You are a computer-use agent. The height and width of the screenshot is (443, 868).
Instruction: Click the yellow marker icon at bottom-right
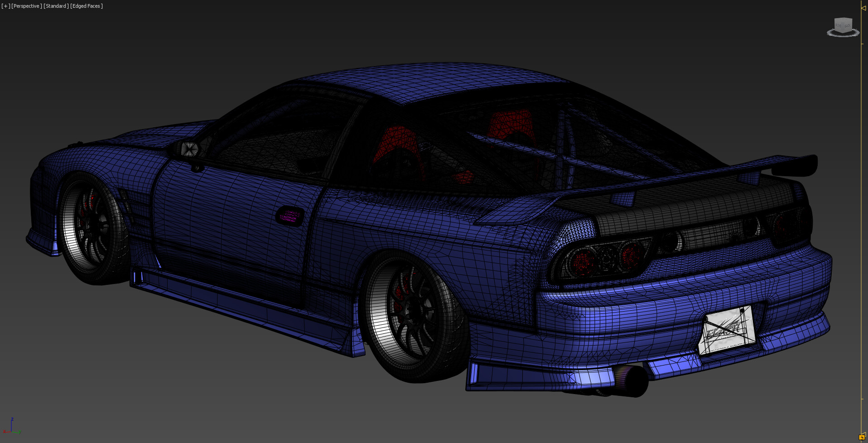click(x=862, y=437)
